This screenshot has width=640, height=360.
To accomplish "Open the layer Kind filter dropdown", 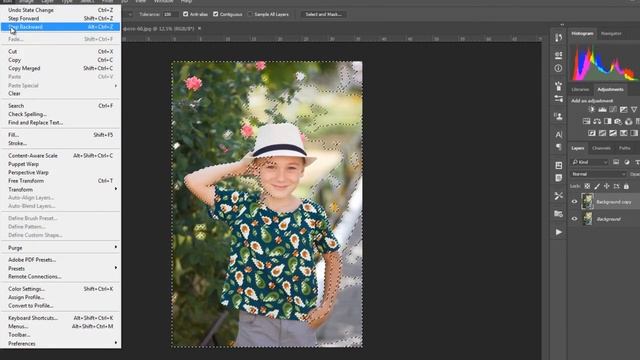I will tap(590, 162).
